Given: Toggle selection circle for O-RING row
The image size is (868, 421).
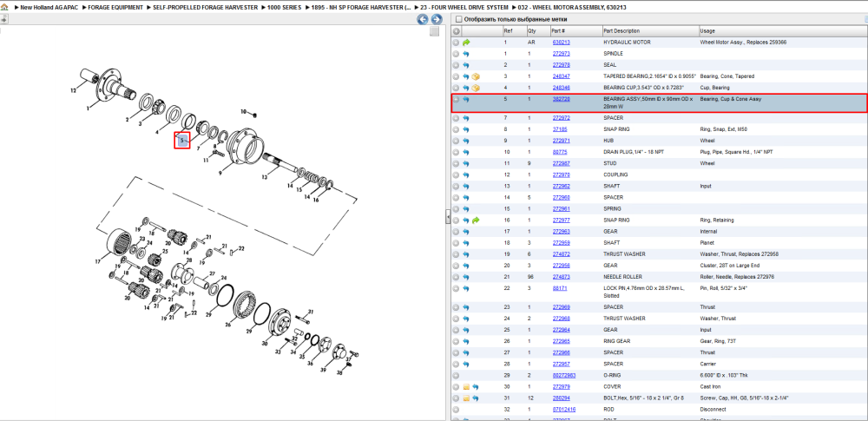Looking at the screenshot, I should tap(457, 375).
